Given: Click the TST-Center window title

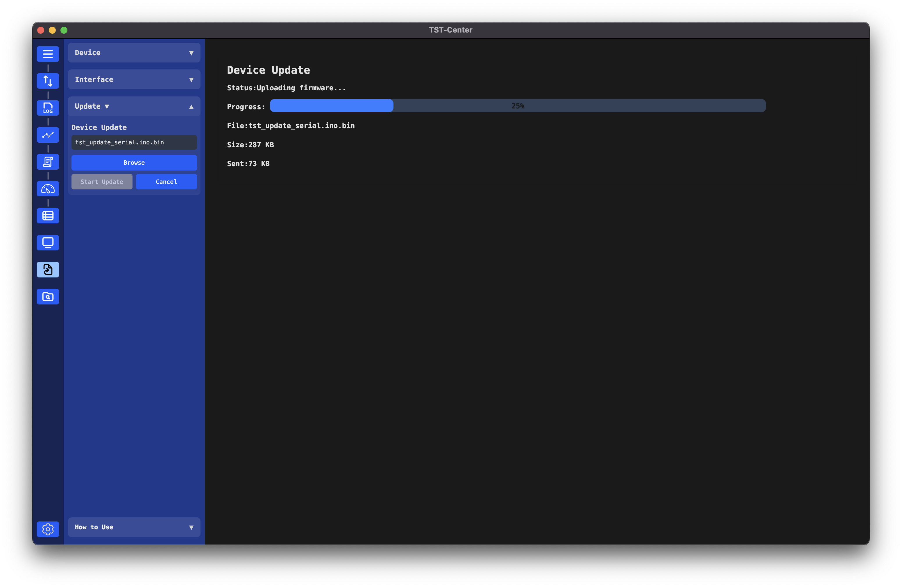Looking at the screenshot, I should [451, 30].
